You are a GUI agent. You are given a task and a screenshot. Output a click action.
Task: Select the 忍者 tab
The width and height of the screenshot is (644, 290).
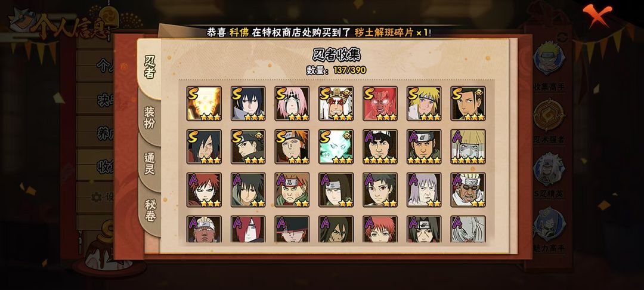click(x=150, y=68)
